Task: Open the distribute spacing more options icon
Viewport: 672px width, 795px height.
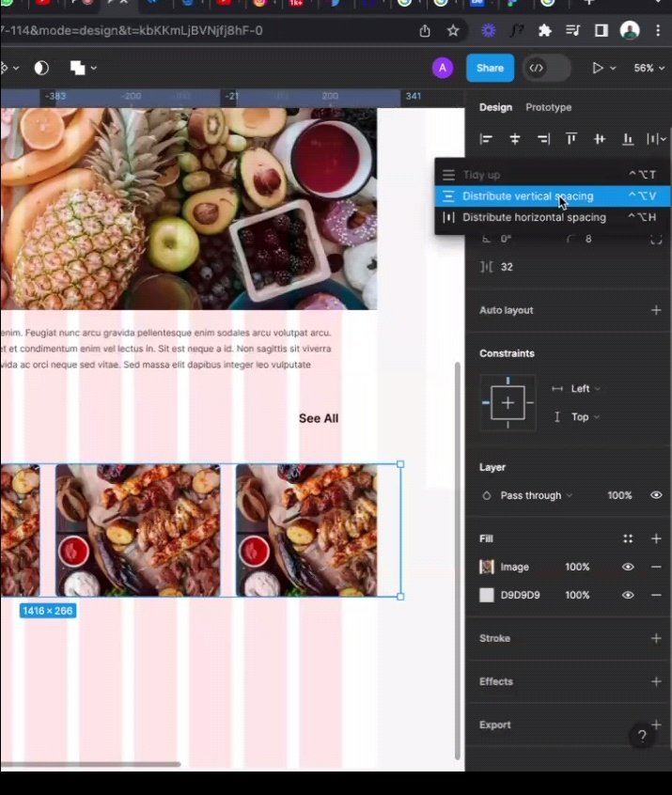Action: tap(656, 139)
